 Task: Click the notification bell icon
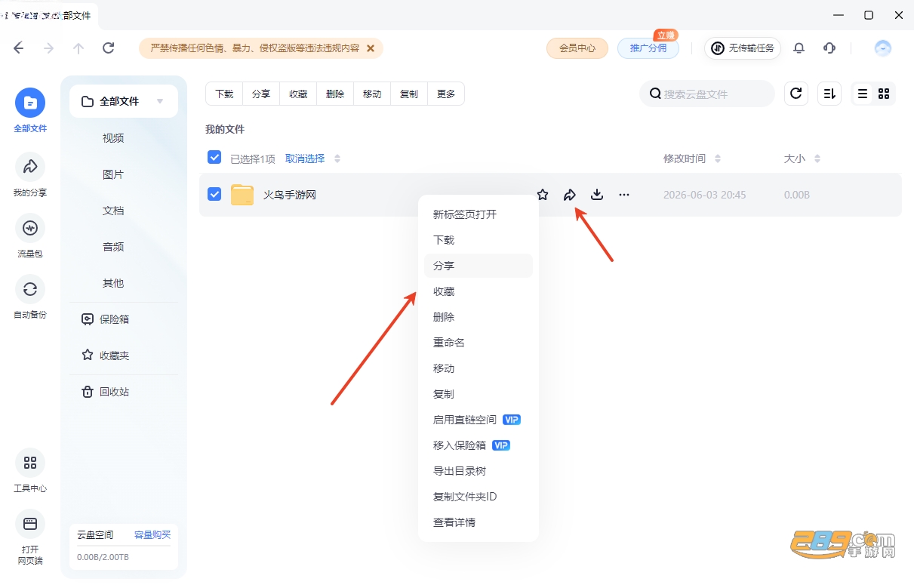(x=799, y=48)
